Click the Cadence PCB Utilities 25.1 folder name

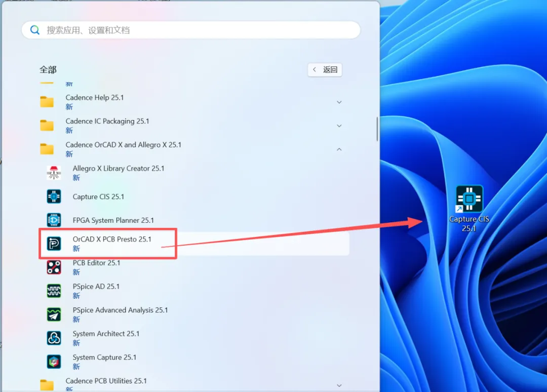[106, 381]
